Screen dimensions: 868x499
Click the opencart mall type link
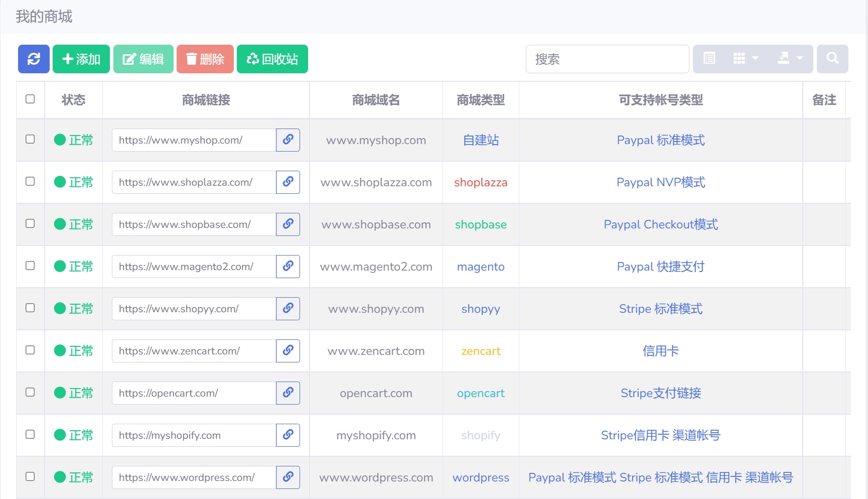[481, 393]
